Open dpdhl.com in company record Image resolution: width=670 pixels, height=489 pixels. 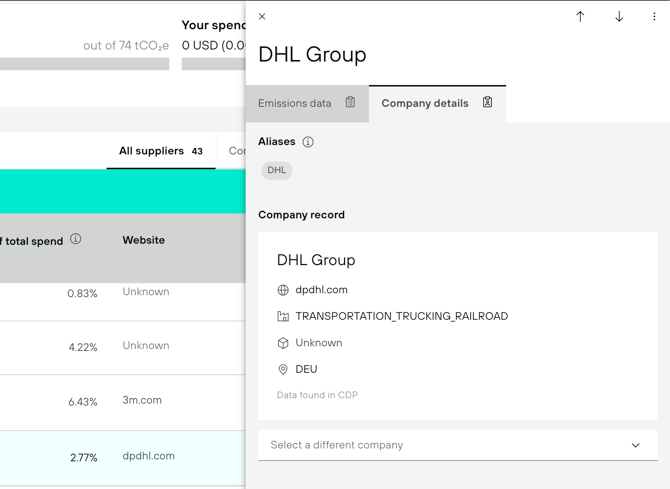tap(321, 290)
